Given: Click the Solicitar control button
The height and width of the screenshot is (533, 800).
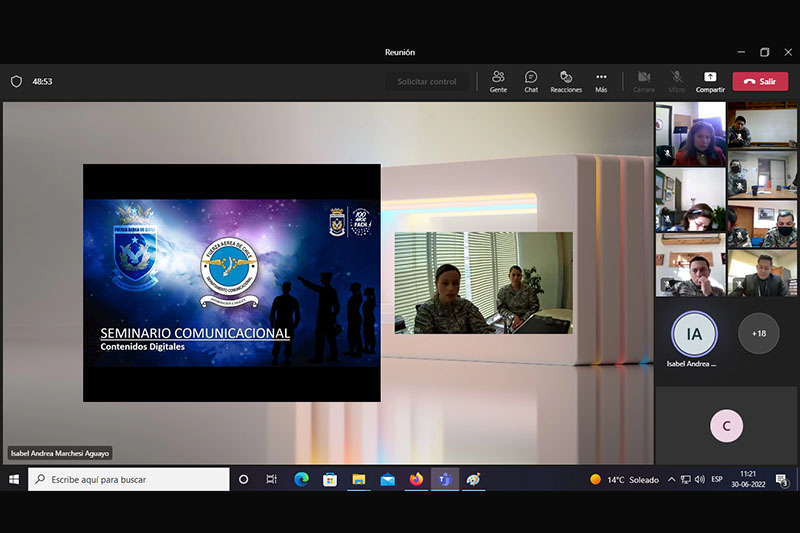Looking at the screenshot, I should 427,82.
